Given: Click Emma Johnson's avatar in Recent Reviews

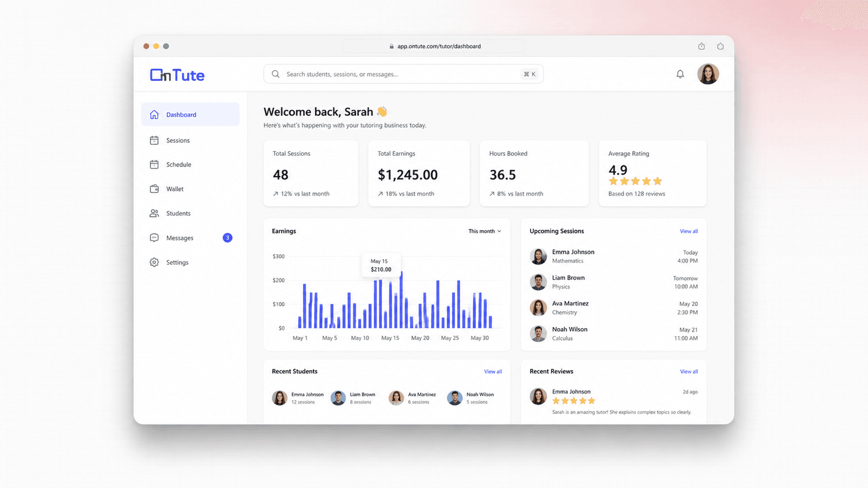Looking at the screenshot, I should click(538, 396).
